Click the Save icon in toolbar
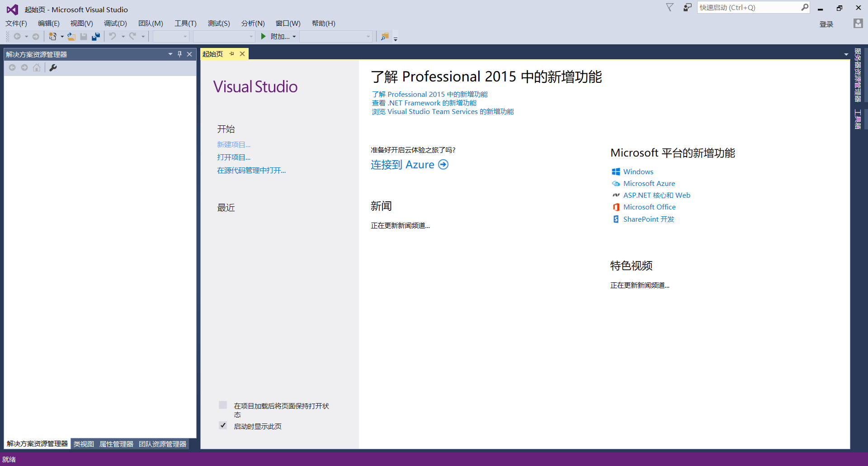The width and height of the screenshot is (868, 466). point(84,37)
